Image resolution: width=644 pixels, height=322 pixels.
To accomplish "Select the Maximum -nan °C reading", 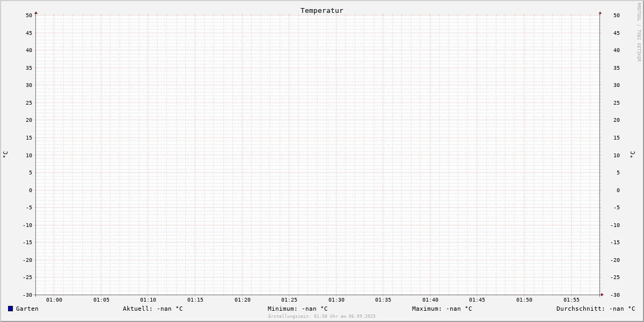I will click(x=442, y=309).
